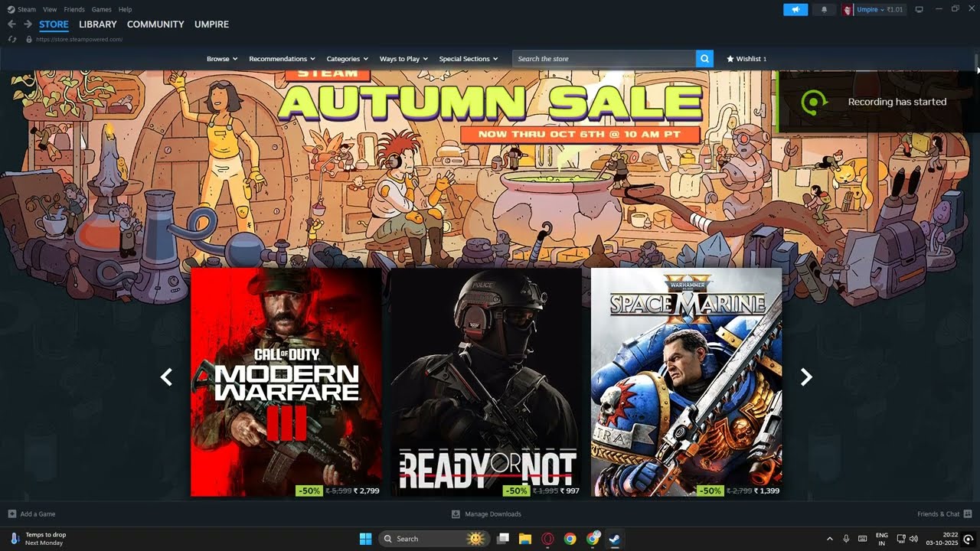
Task: Open Google Chrome from taskbar
Action: coord(570,539)
